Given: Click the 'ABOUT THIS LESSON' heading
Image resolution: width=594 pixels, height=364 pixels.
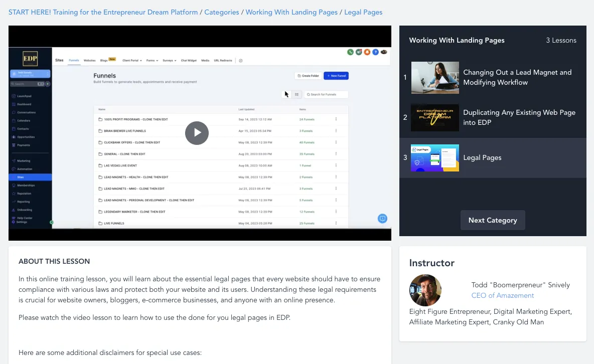Looking at the screenshot, I should click(54, 261).
